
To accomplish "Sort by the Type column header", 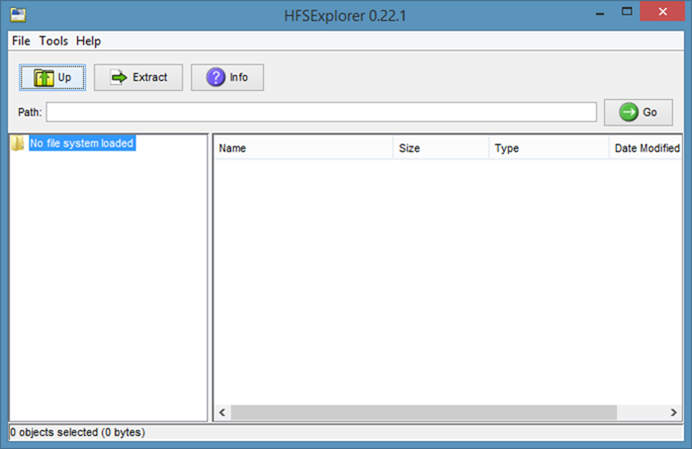I will pos(548,148).
